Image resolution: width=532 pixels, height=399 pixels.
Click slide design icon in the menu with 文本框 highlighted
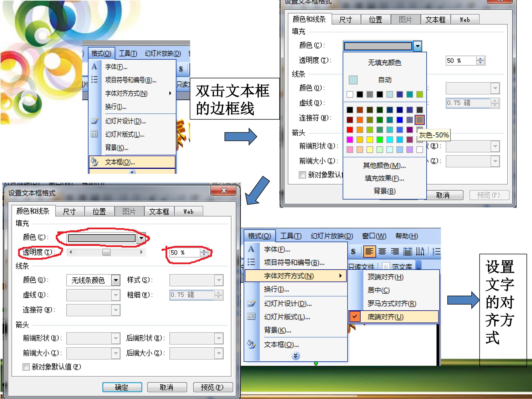coord(95,121)
